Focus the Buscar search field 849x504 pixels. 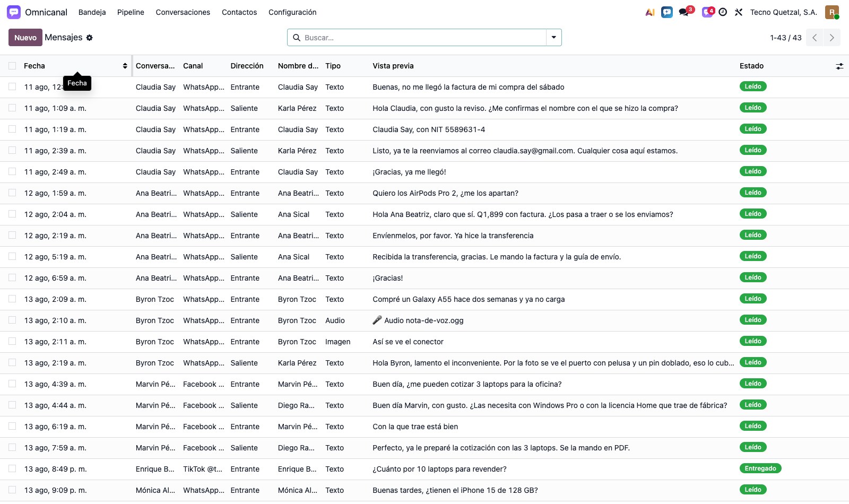pos(423,38)
